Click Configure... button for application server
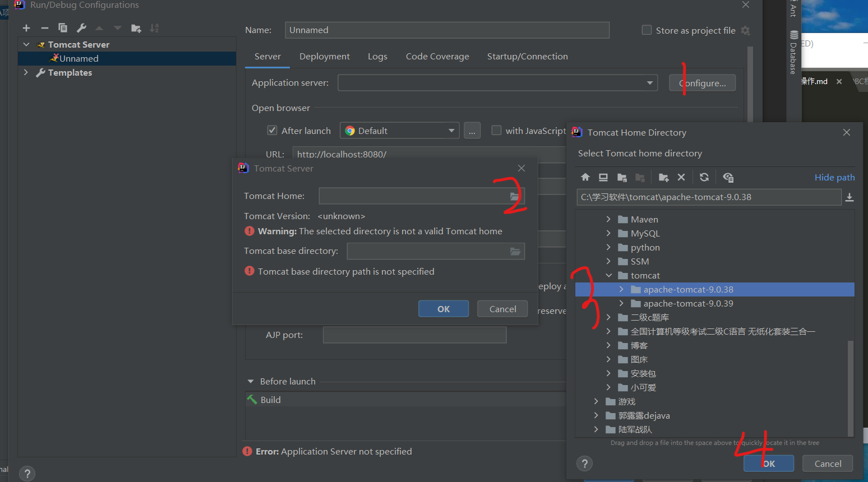Viewport: 868px width, 482px height. [703, 83]
